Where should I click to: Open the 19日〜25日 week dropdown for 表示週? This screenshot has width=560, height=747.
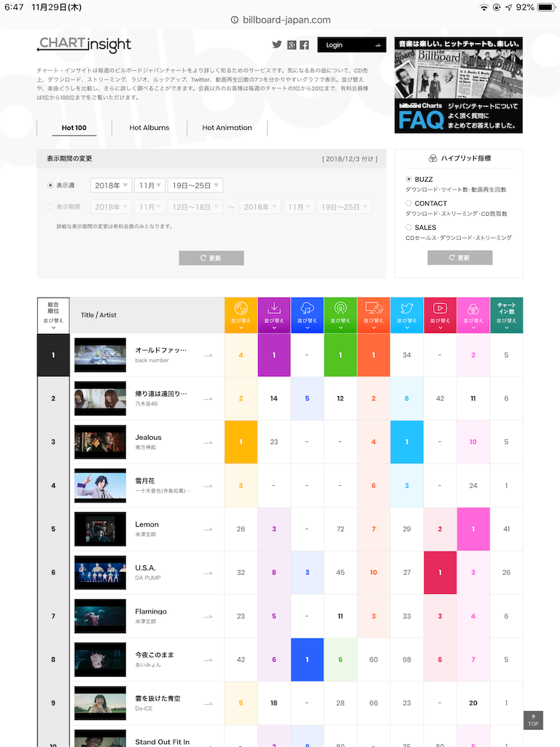pos(195,185)
